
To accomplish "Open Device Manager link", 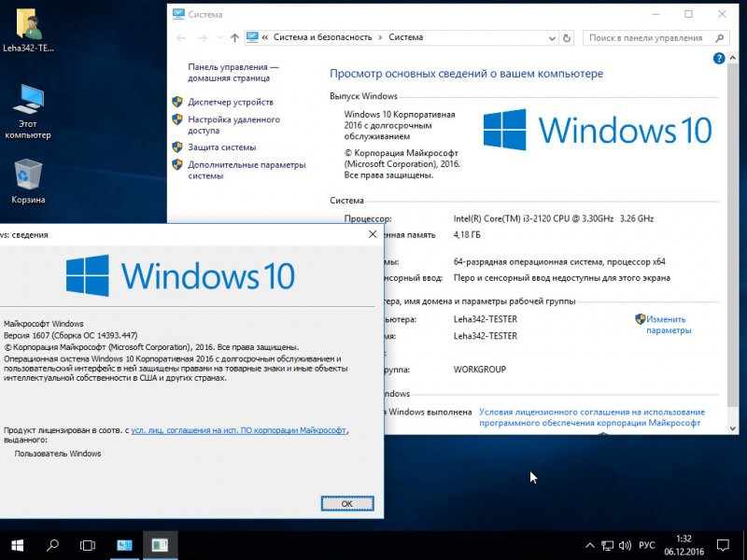I will click(231, 102).
